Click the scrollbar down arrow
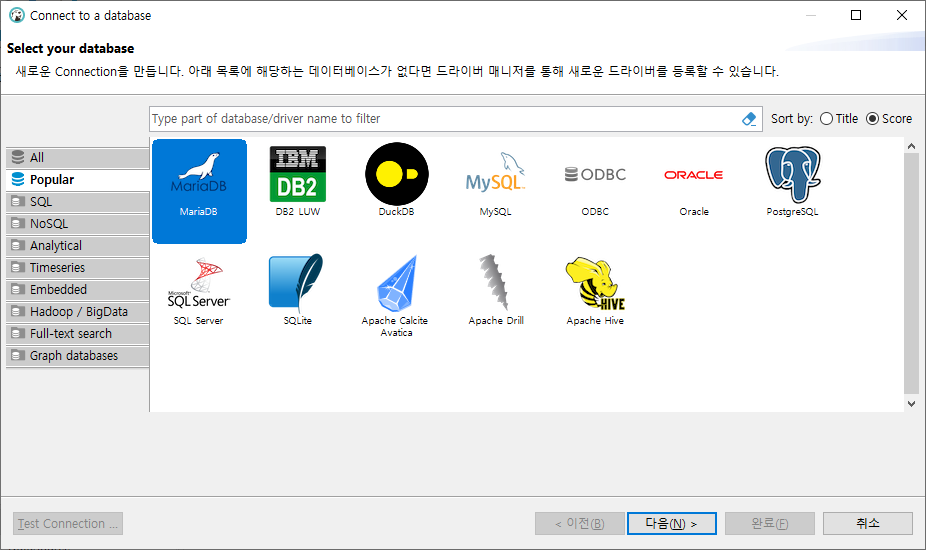Image resolution: width=926 pixels, height=550 pixels. pyautogui.click(x=911, y=404)
